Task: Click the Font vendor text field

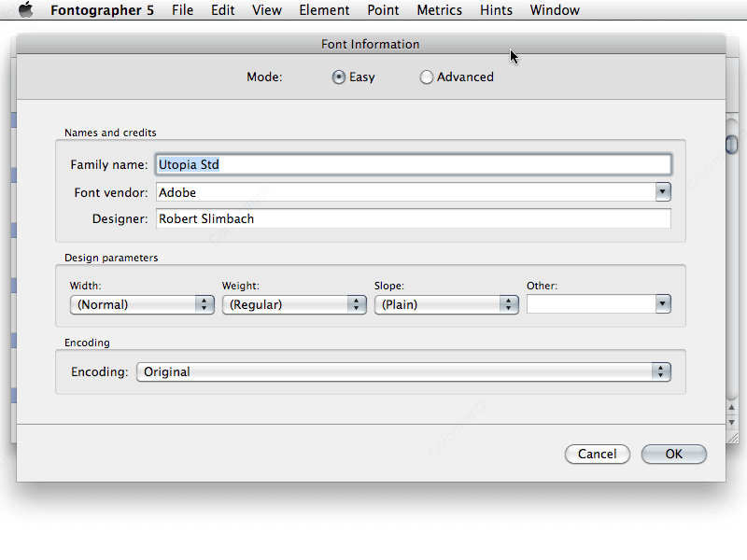Action: pyautogui.click(x=405, y=192)
